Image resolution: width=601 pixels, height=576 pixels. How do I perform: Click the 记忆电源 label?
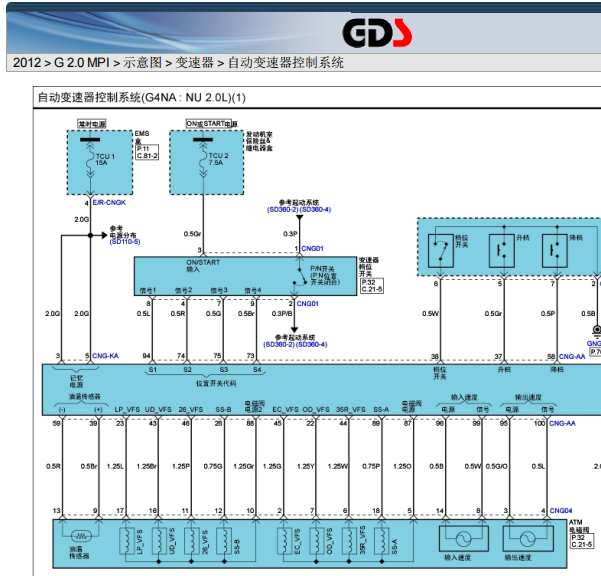76,381
